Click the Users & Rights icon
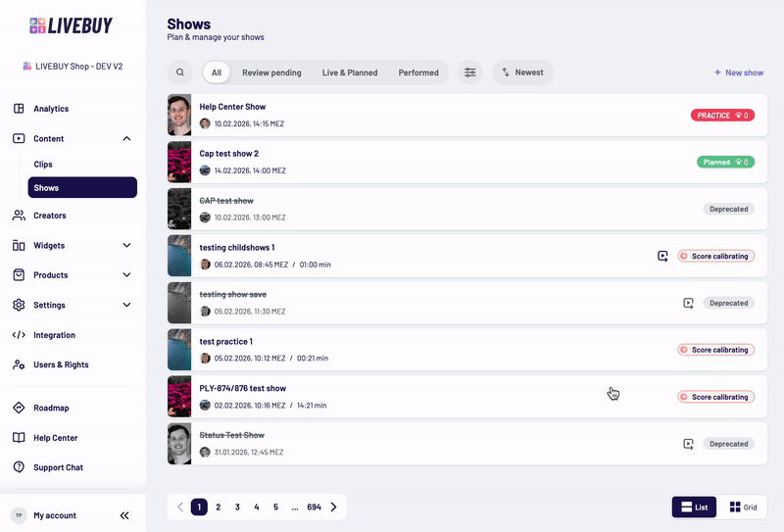This screenshot has height=532, width=784. point(19,364)
